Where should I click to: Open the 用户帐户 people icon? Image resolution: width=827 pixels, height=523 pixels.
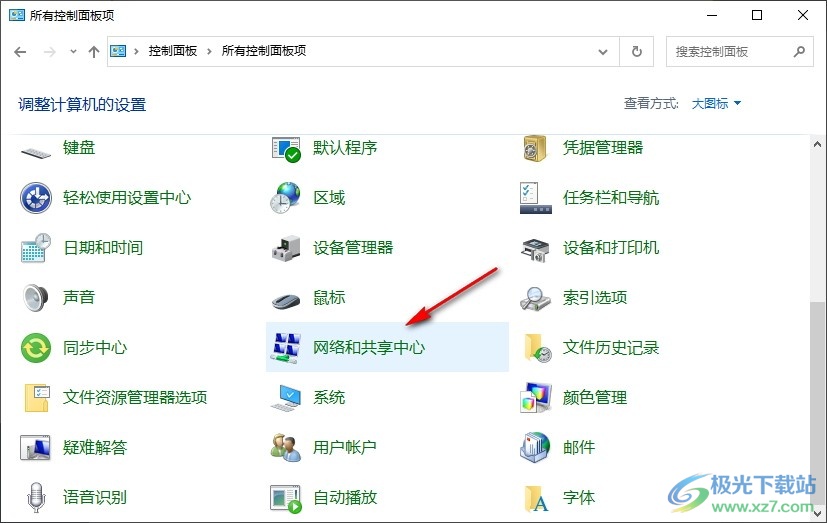click(x=286, y=448)
